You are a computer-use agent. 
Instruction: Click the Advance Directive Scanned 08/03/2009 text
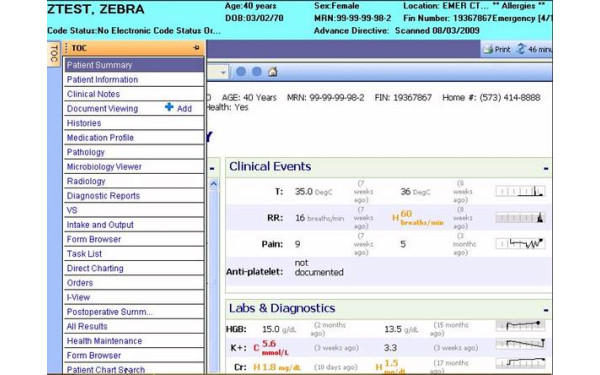click(x=396, y=31)
